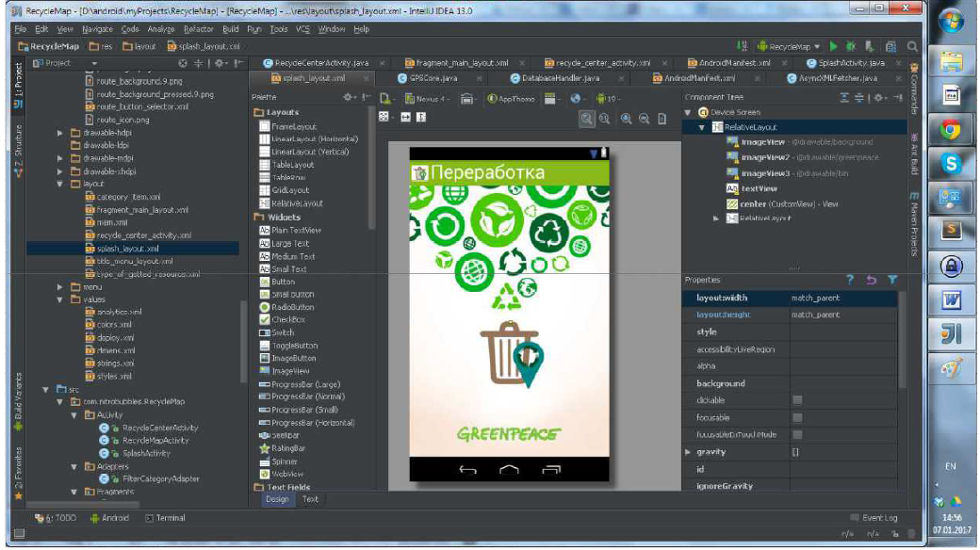Select textView in Component Tree

[759, 188]
